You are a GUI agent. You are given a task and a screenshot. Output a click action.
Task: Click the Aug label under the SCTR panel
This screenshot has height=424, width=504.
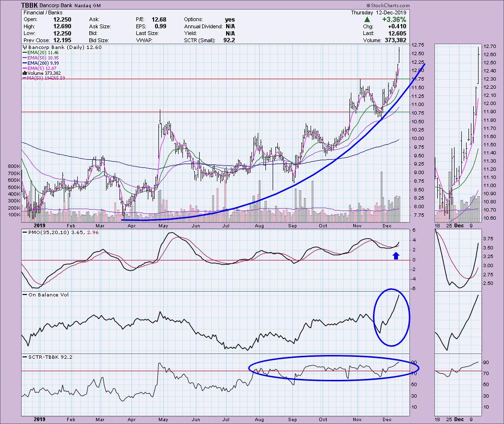pos(259,420)
